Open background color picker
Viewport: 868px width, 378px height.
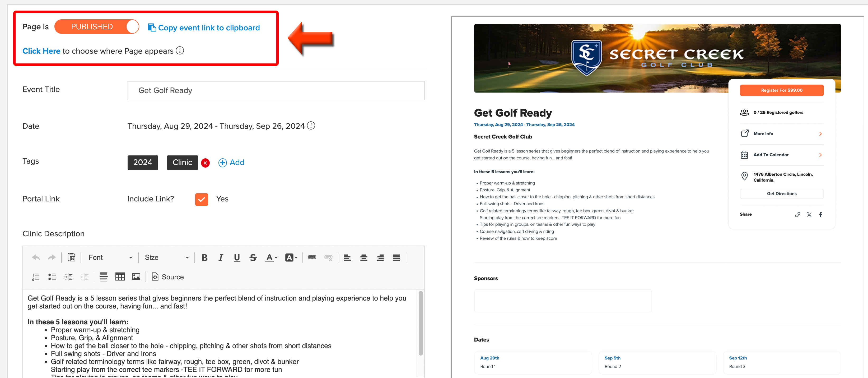291,258
